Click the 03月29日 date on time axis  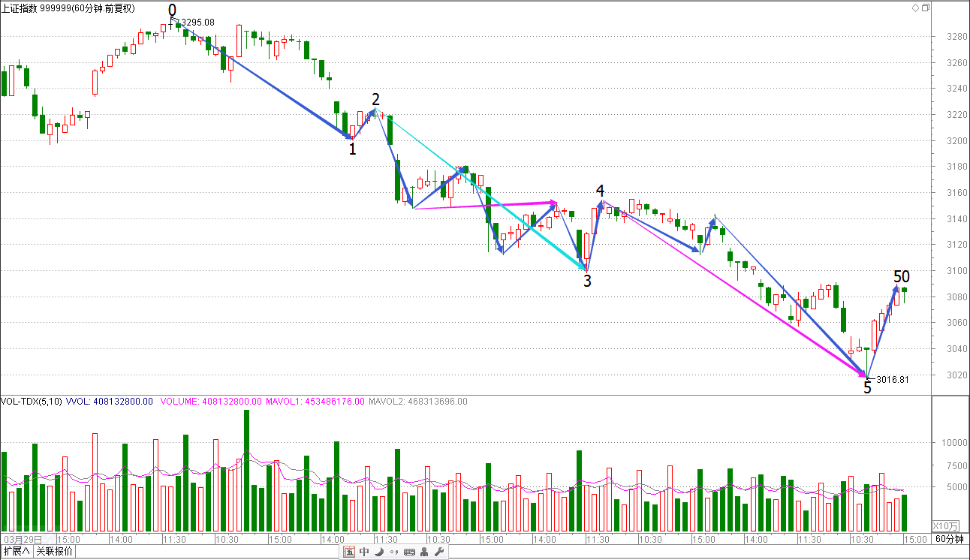click(21, 539)
